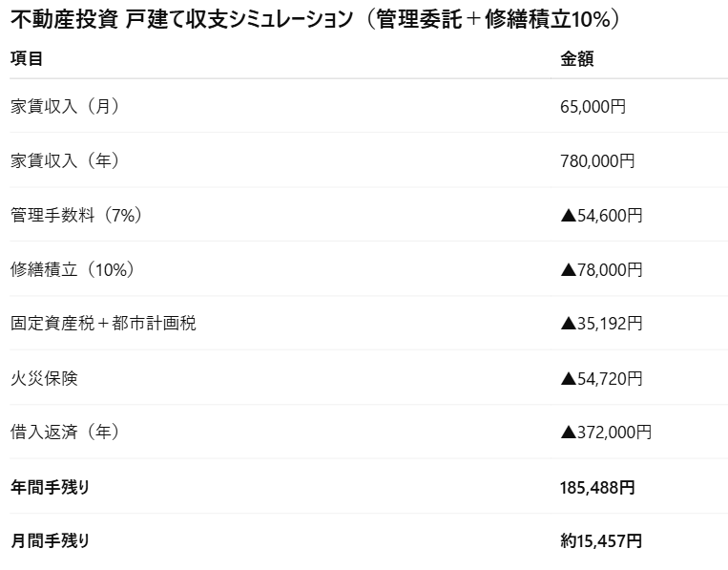Click the 項目 column header
Viewport: 728px width, 570px height.
(27, 58)
